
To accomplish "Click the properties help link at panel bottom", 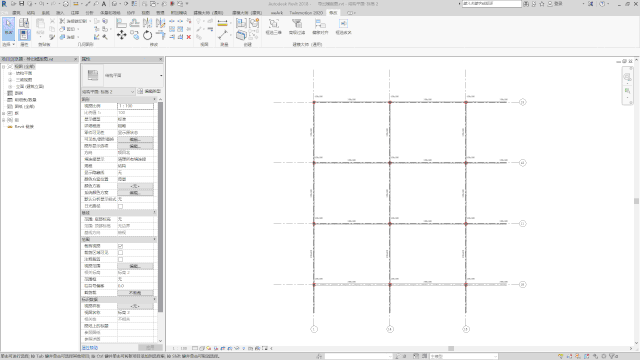I will [x=90, y=348].
